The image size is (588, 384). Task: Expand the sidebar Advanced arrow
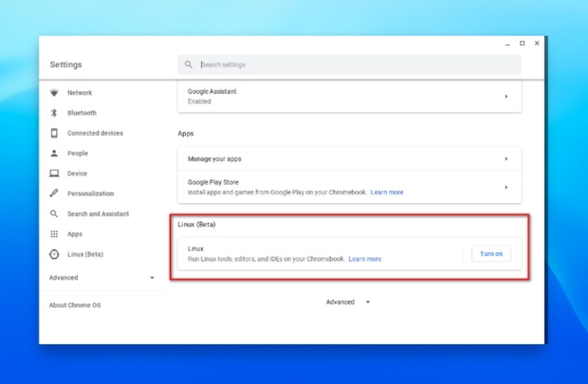[152, 278]
